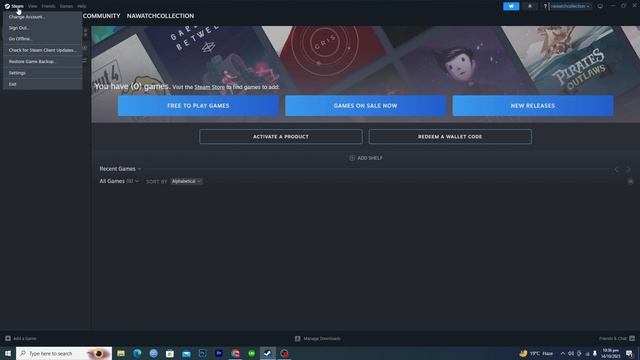640x360 pixels.
Task: Click FREE TO PLAY GAMES button
Action: [198, 106]
